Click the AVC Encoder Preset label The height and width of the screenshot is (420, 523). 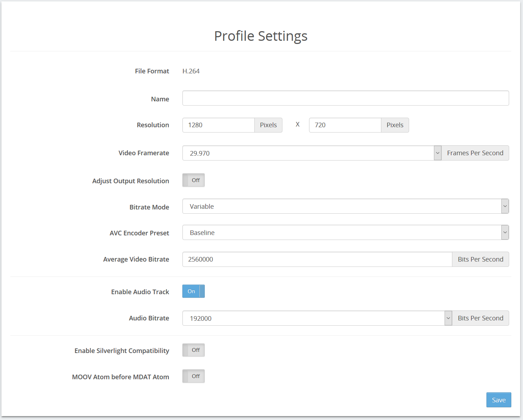click(139, 233)
